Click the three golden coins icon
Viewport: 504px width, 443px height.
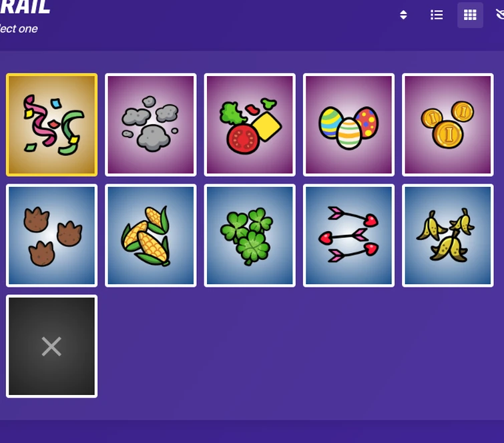tap(447, 125)
